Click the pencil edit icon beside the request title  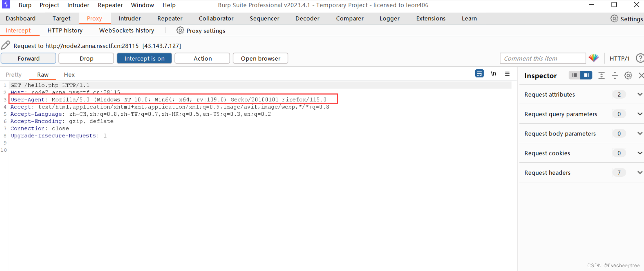(x=6, y=45)
